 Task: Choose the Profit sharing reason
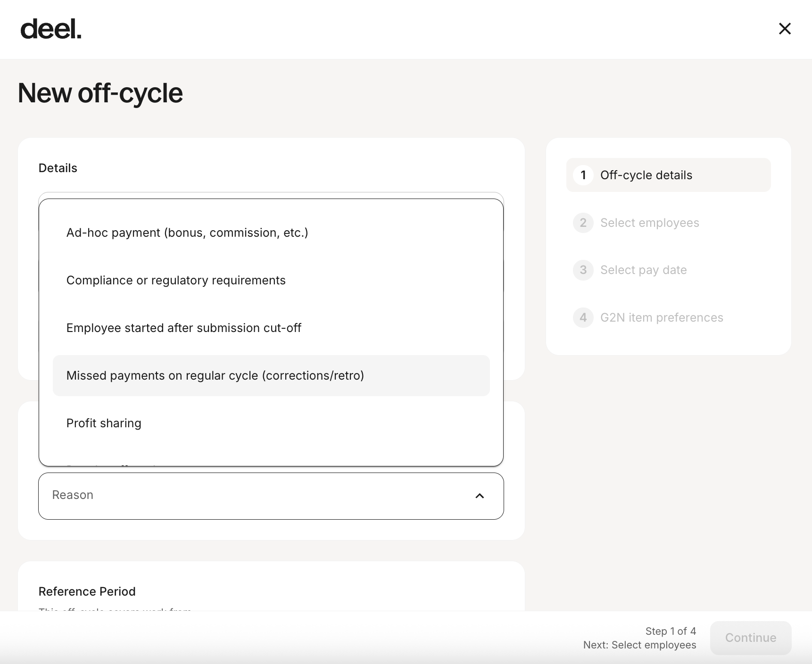coord(104,423)
